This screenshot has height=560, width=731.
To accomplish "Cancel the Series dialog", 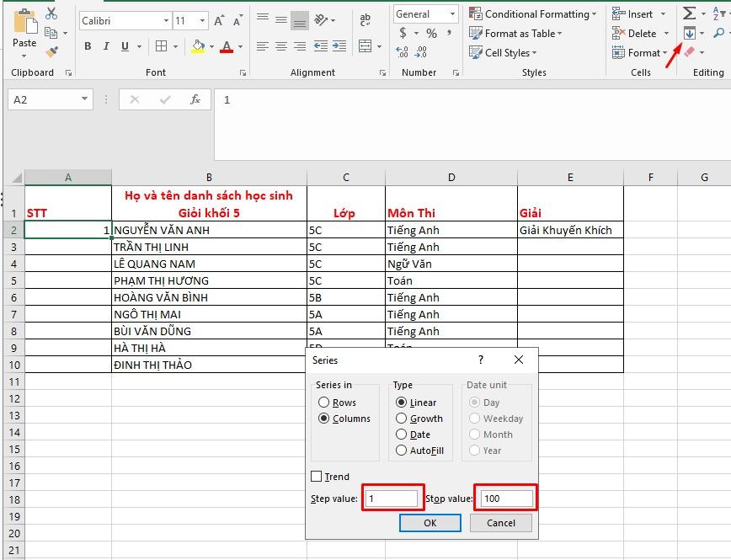I will click(500, 523).
